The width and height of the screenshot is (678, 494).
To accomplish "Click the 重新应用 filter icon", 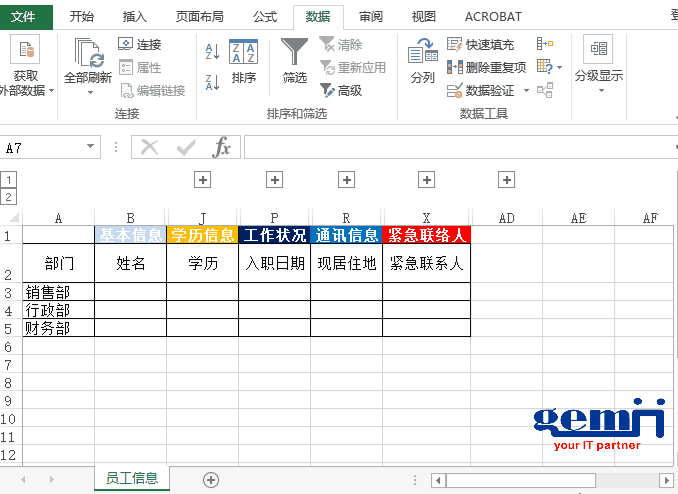I will click(327, 67).
